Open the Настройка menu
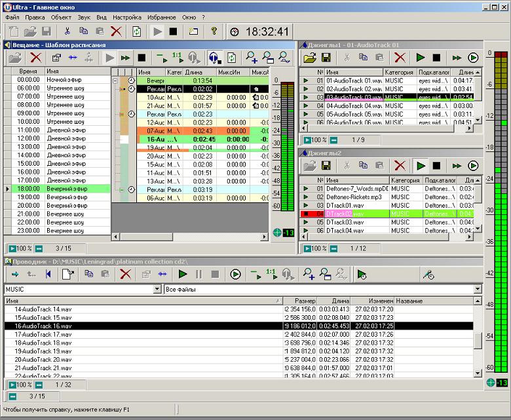Viewport: 511px width, 420px height. point(127,17)
